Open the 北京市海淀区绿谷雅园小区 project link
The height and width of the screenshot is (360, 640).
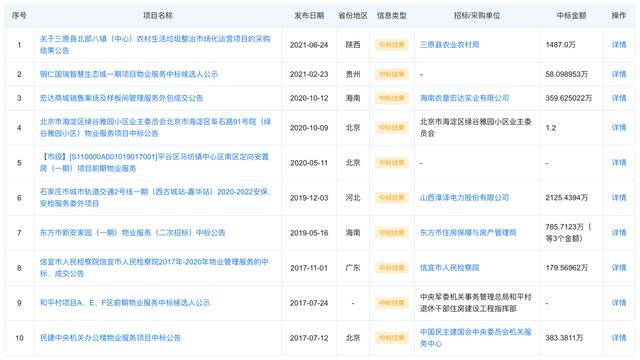[x=155, y=127]
